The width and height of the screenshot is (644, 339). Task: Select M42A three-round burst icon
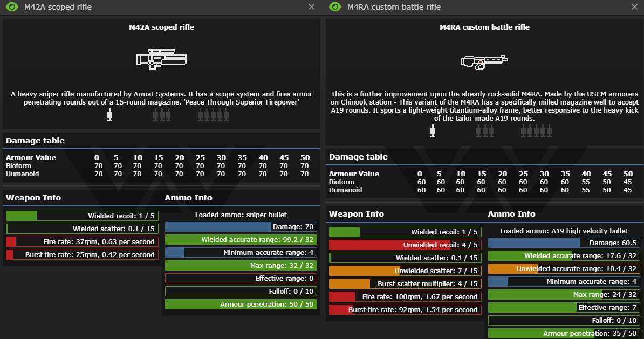coord(161,115)
